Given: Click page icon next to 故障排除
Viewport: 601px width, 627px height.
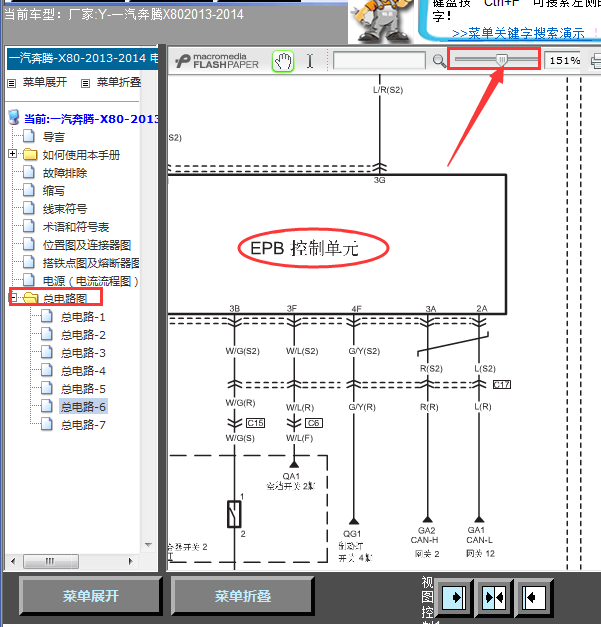Looking at the screenshot, I should [x=29, y=172].
